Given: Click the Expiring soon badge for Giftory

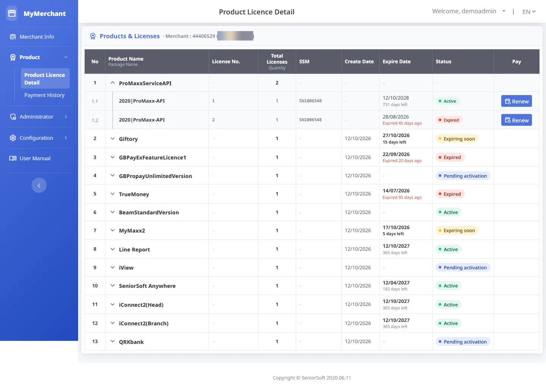Looking at the screenshot, I should click(457, 139).
